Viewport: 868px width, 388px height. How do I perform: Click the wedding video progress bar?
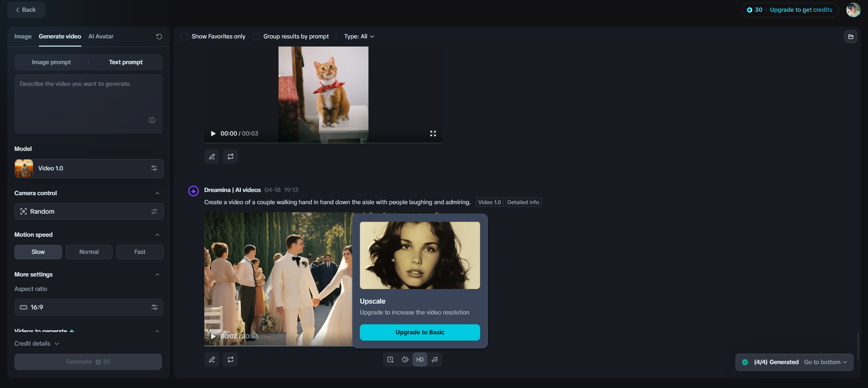pyautogui.click(x=278, y=346)
